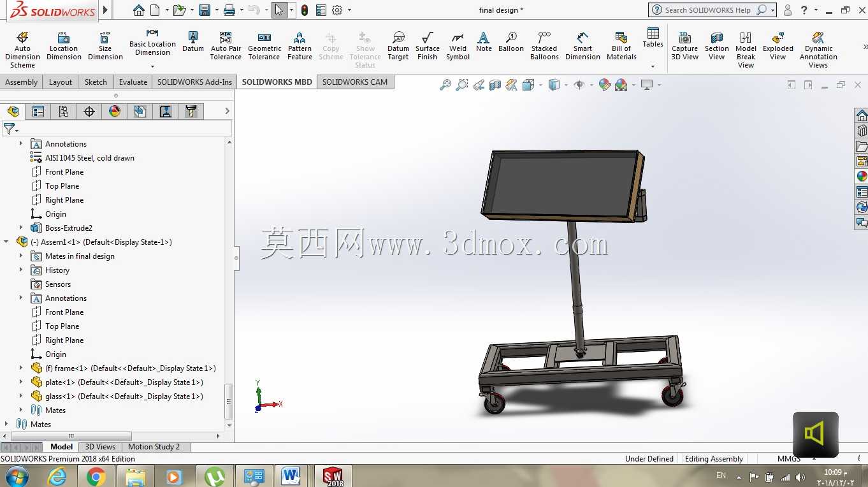Viewport: 868px width, 487px height.
Task: Select AISI 1045 Steel material item
Action: point(83,158)
